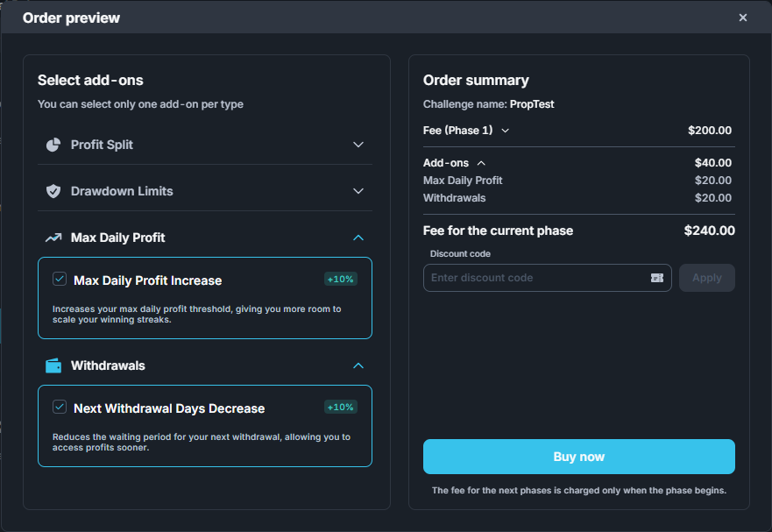
Task: Click the Enter discount code field
Action: (535, 278)
